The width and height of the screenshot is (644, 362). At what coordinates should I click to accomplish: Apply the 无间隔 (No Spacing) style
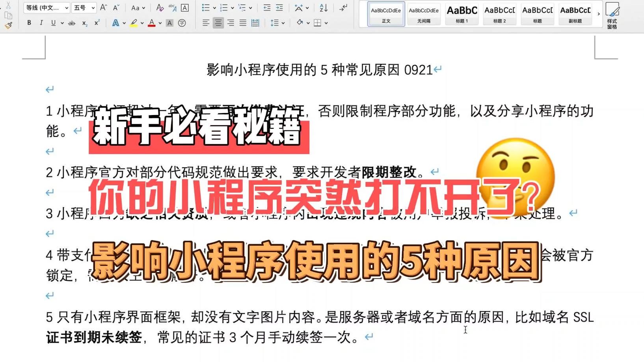(424, 14)
